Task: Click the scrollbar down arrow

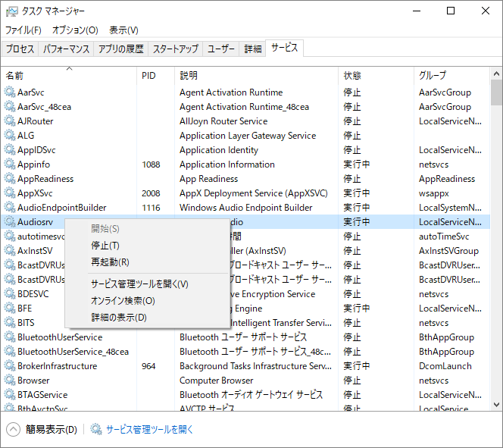Action: (496, 404)
